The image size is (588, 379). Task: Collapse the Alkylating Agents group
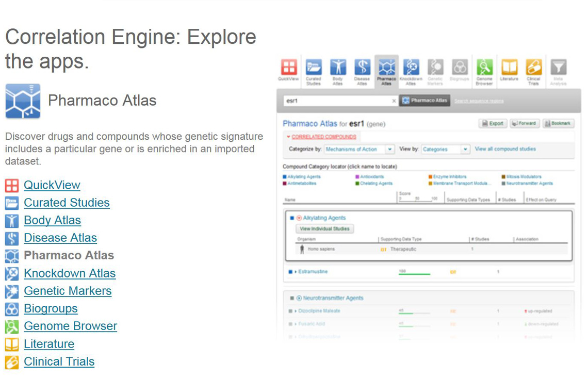300,218
